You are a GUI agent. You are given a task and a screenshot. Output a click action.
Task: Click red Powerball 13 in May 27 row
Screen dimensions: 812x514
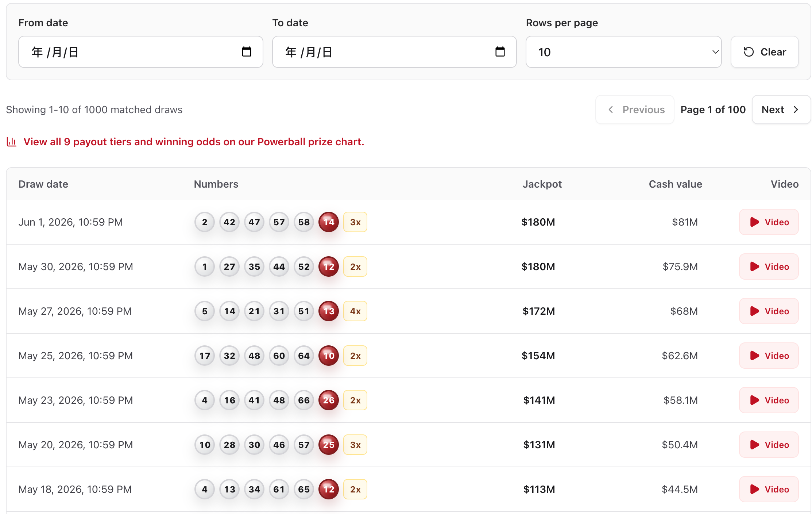point(329,311)
